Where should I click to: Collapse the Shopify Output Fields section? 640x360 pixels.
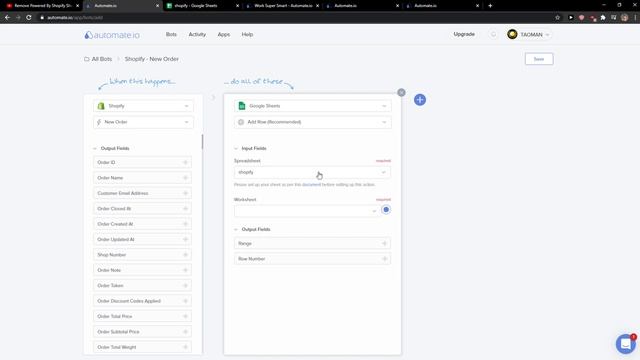pos(95,149)
